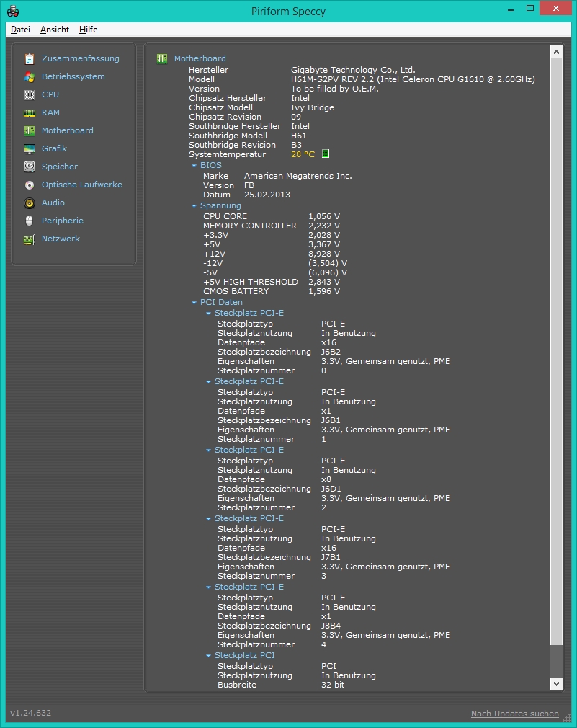This screenshot has height=728, width=577.
Task: Select the RAM module icon
Action: click(x=30, y=113)
